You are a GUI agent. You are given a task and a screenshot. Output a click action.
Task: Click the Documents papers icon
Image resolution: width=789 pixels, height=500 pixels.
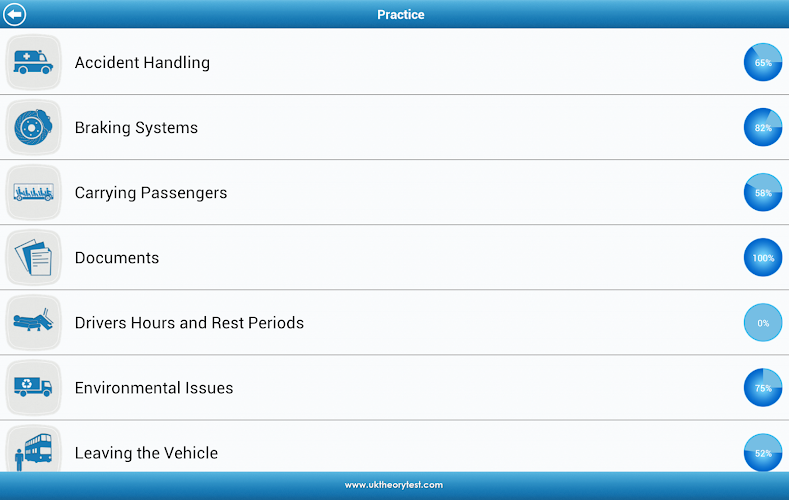34,258
